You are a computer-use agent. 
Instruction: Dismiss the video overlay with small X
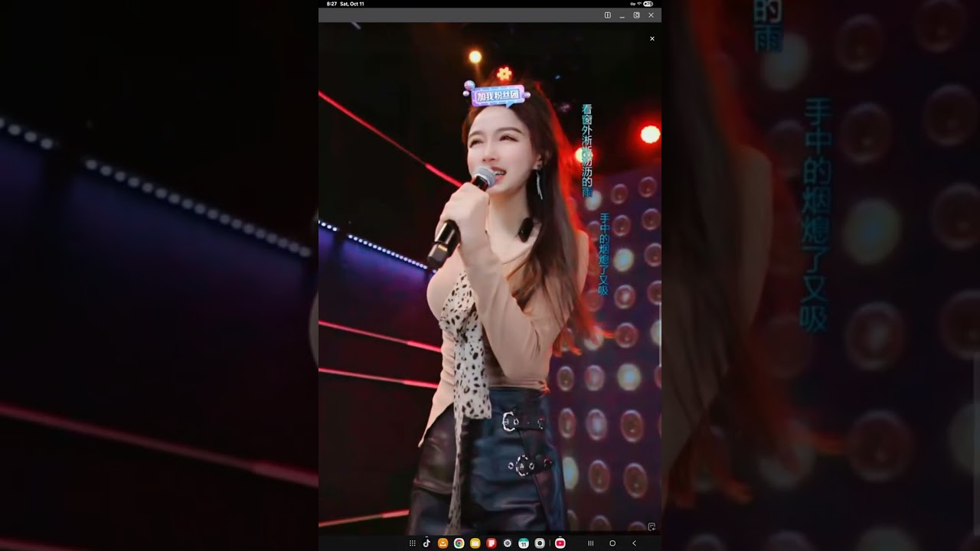652,38
